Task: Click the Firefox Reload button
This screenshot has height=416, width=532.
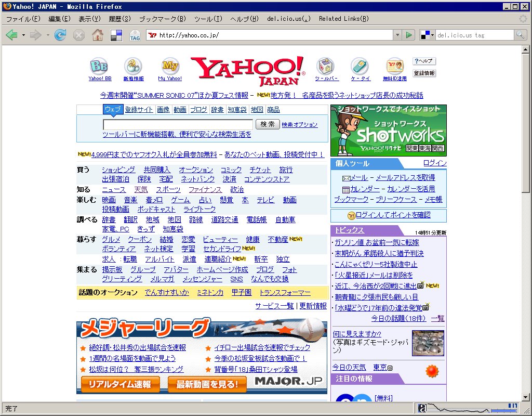Action: point(60,35)
